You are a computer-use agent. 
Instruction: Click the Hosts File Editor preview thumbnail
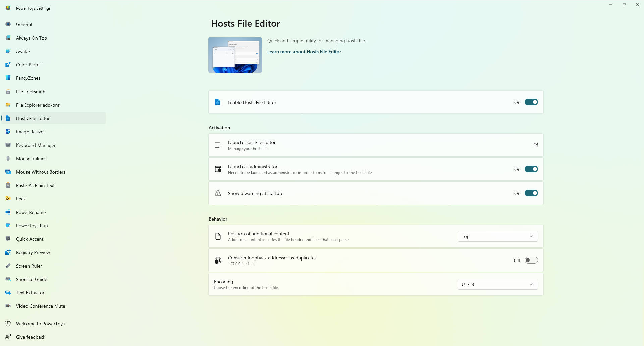tap(235, 55)
